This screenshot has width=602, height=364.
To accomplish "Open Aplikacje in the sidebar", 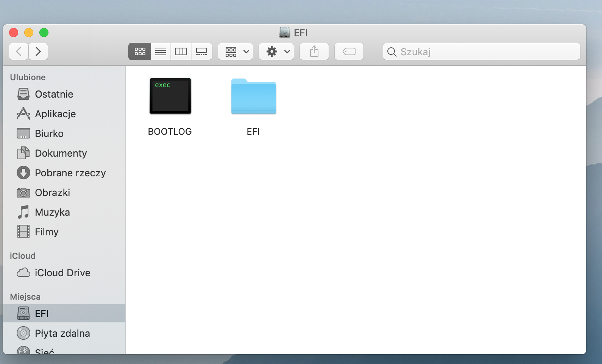I will pyautogui.click(x=55, y=114).
